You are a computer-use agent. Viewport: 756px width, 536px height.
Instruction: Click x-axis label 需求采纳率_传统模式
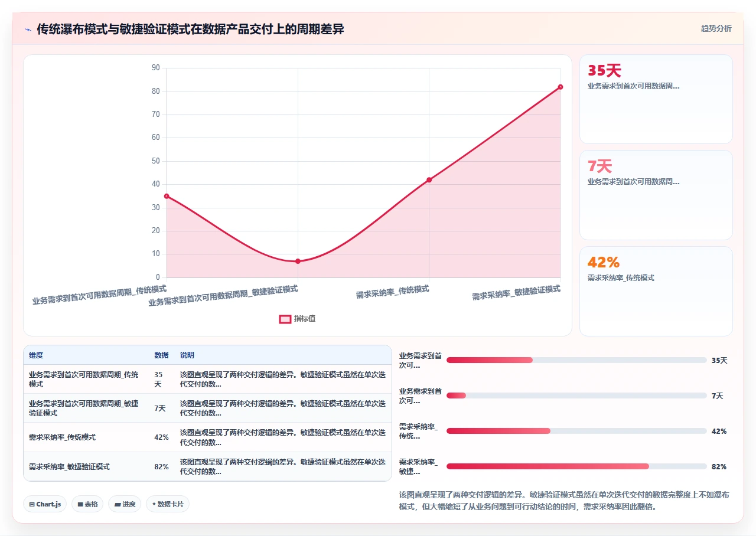point(392,292)
